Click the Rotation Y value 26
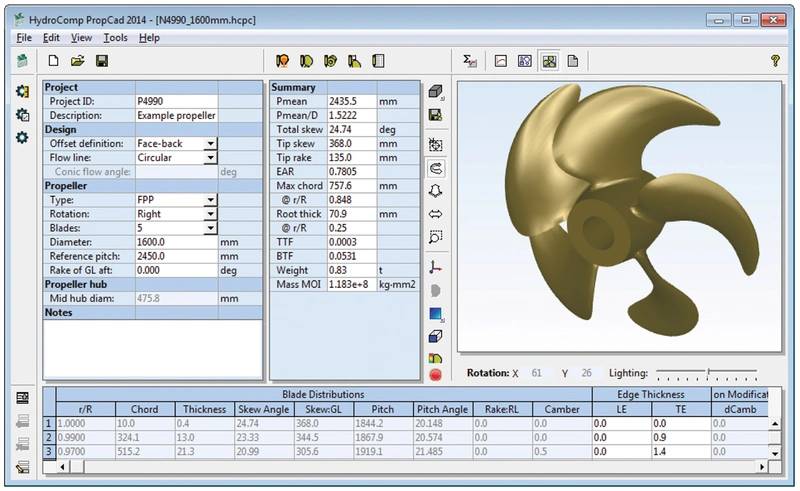The height and width of the screenshot is (491, 800). coord(587,373)
